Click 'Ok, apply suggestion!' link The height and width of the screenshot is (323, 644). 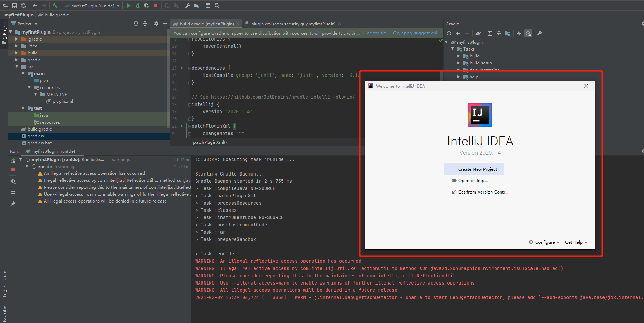415,33
